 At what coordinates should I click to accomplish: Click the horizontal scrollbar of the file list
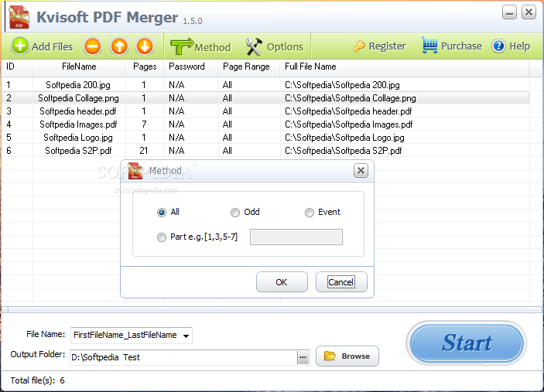pyautogui.click(x=272, y=309)
